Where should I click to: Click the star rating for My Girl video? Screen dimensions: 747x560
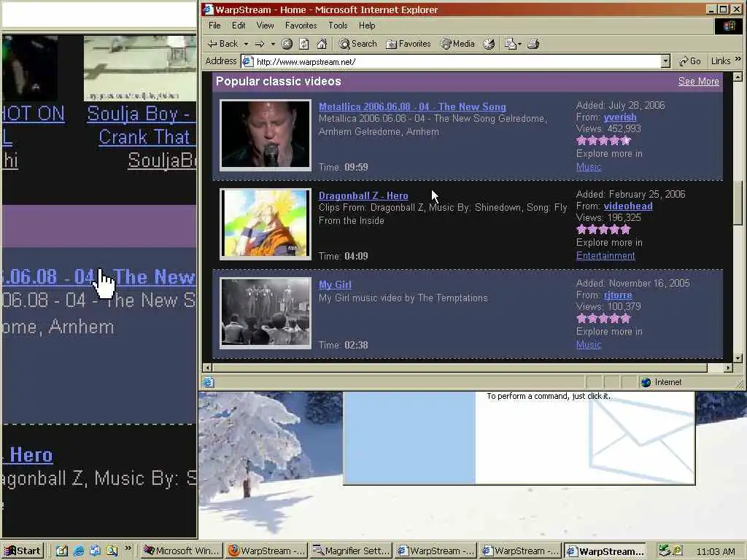(x=603, y=319)
